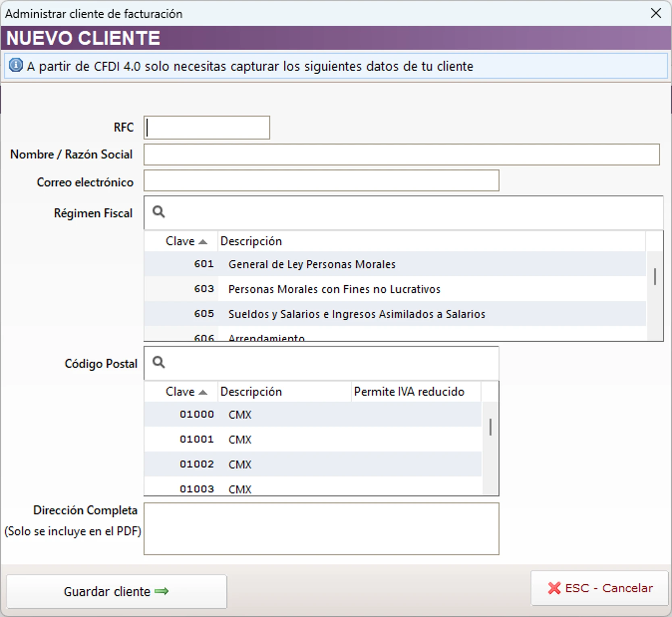The image size is (672, 617).
Task: Click the Nombre / Razón Social field
Action: [x=401, y=154]
